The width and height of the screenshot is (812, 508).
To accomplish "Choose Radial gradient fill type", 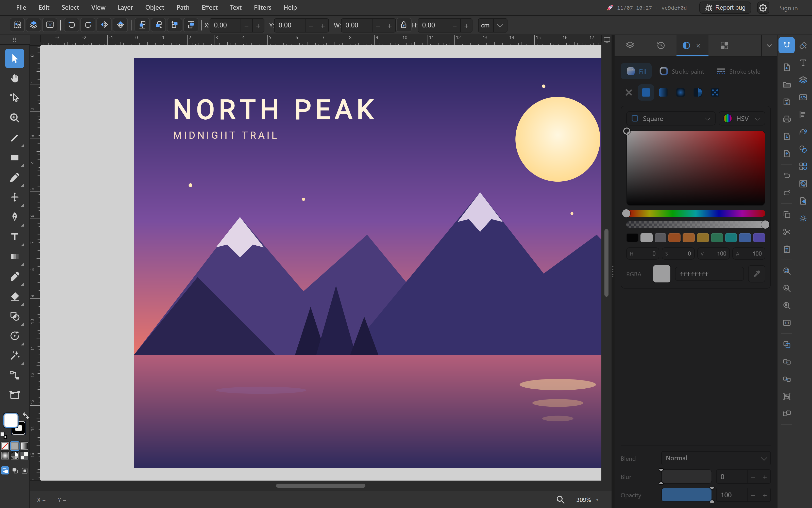I will (x=681, y=92).
